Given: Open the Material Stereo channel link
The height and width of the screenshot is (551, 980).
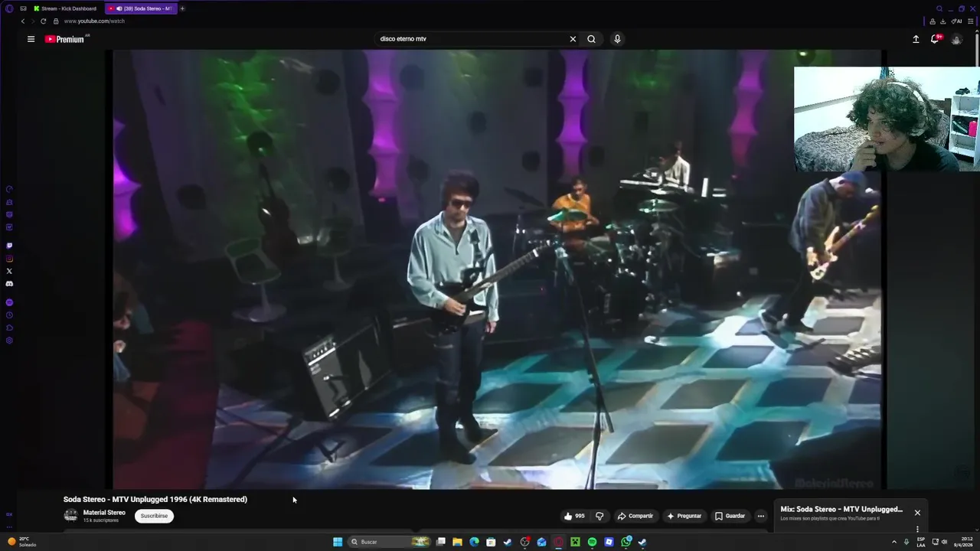Looking at the screenshot, I should (x=104, y=513).
